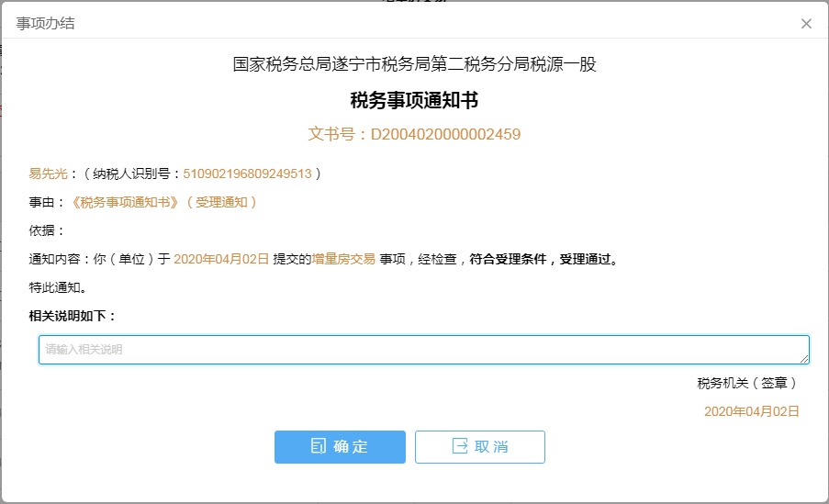Click the 《税务事项通知书》（受理通知） reason text
Viewport: 829px width, 504px height.
tap(164, 202)
